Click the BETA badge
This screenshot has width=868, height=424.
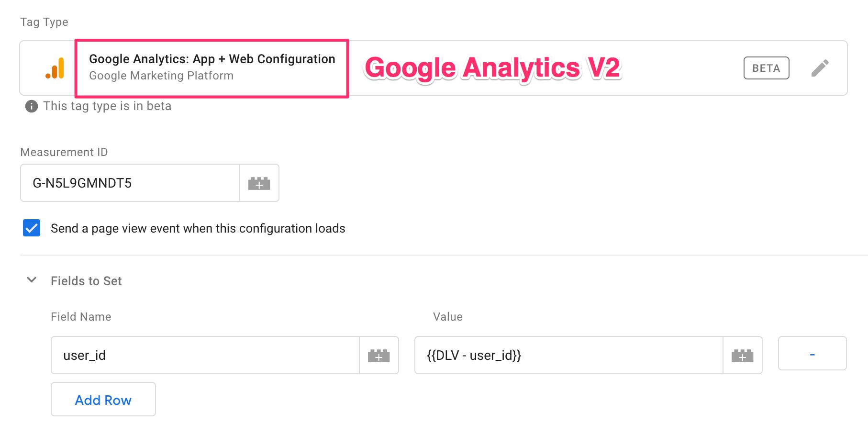(766, 68)
